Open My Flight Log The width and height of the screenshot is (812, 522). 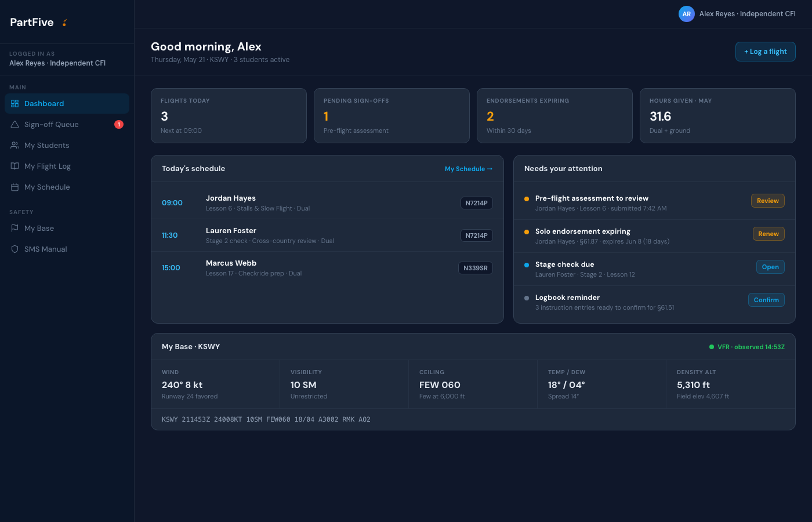coord(67,166)
